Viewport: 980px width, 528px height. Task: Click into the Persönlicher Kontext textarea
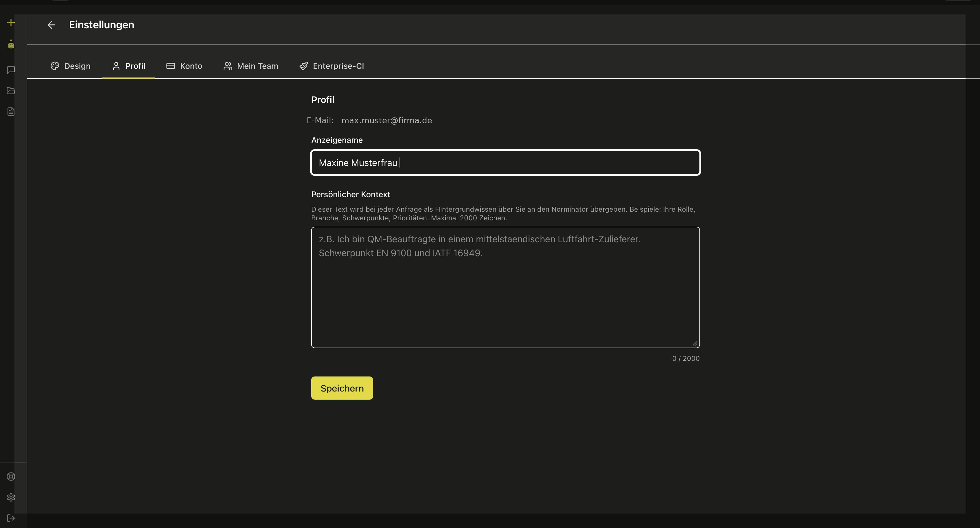tap(506, 287)
